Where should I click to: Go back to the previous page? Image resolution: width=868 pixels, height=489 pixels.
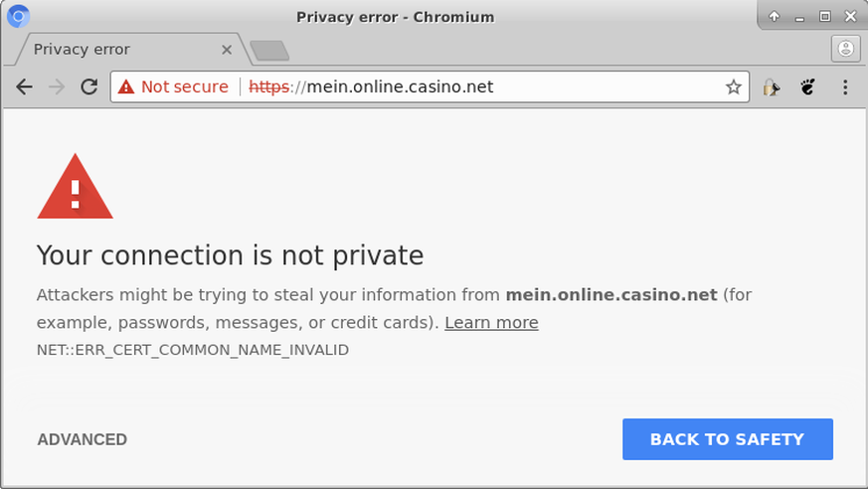(25, 87)
